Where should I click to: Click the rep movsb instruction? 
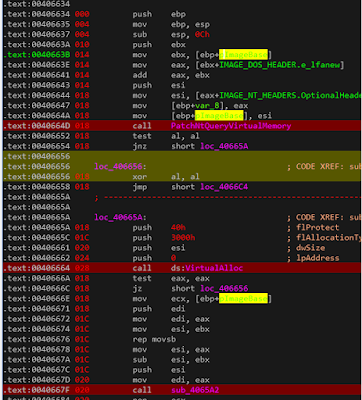pyautogui.click(x=154, y=339)
